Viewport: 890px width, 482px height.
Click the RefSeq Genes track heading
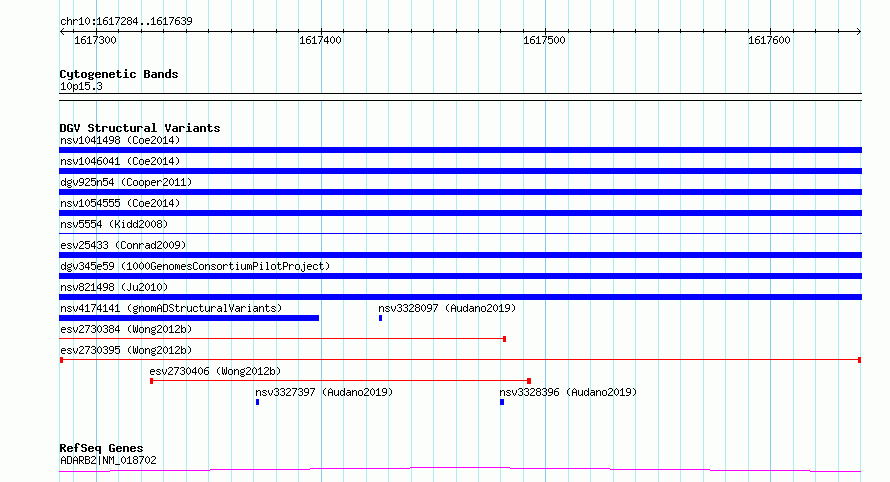(101, 449)
